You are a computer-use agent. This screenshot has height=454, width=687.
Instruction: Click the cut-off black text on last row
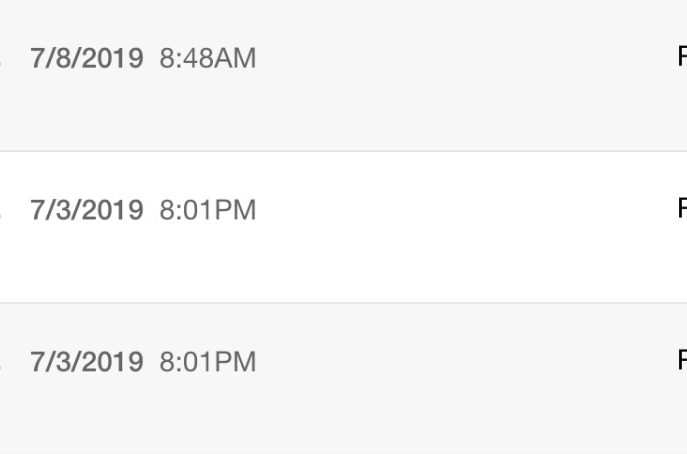682,359
